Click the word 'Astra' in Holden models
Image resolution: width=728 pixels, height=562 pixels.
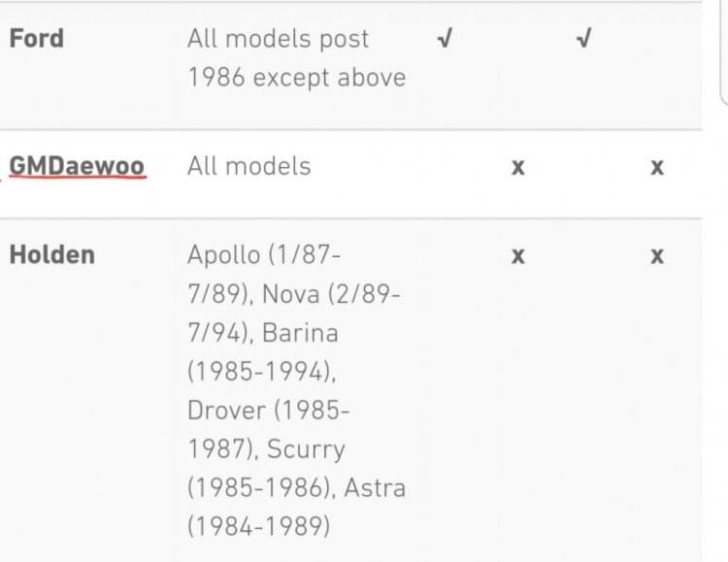click(375, 488)
